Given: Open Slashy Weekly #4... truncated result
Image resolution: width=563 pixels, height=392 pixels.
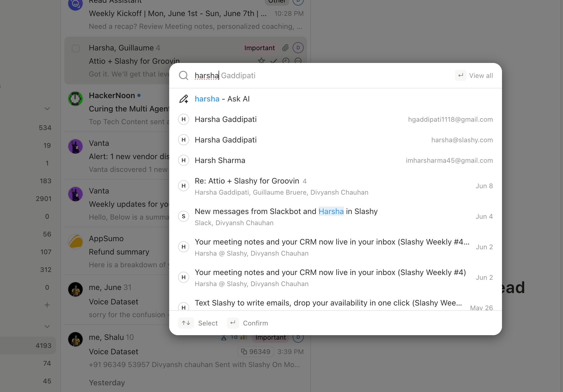Looking at the screenshot, I should pyautogui.click(x=336, y=247).
